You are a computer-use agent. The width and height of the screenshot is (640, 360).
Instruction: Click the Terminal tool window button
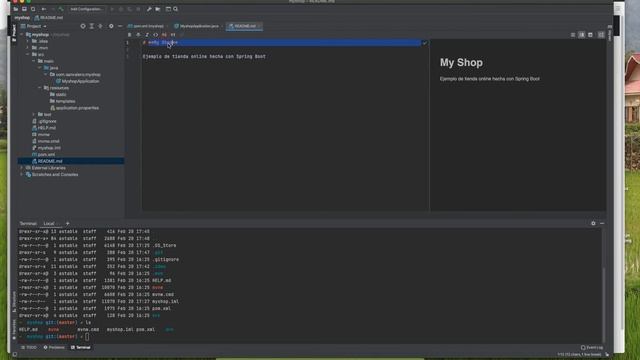(81, 347)
